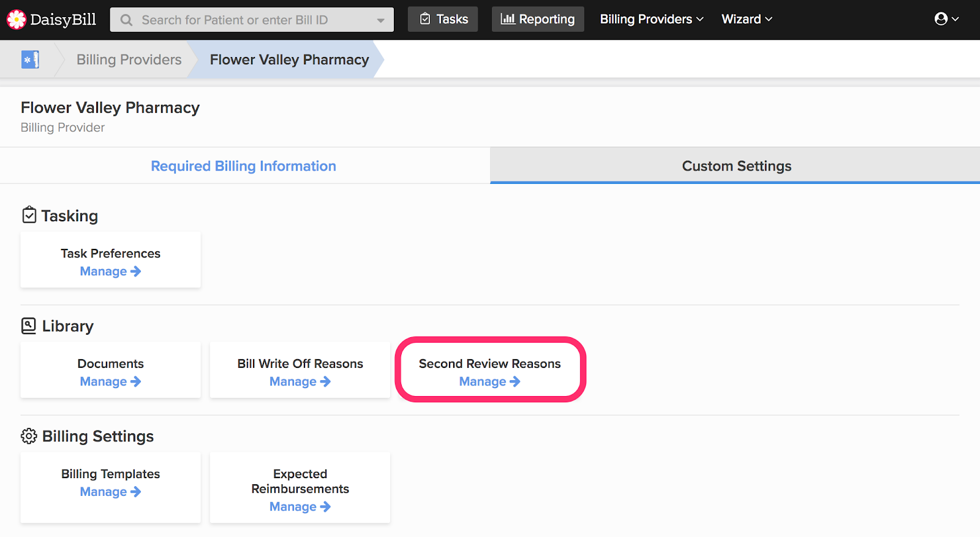This screenshot has height=537, width=980.
Task: Switch to Required Billing Information tab
Action: [244, 166]
